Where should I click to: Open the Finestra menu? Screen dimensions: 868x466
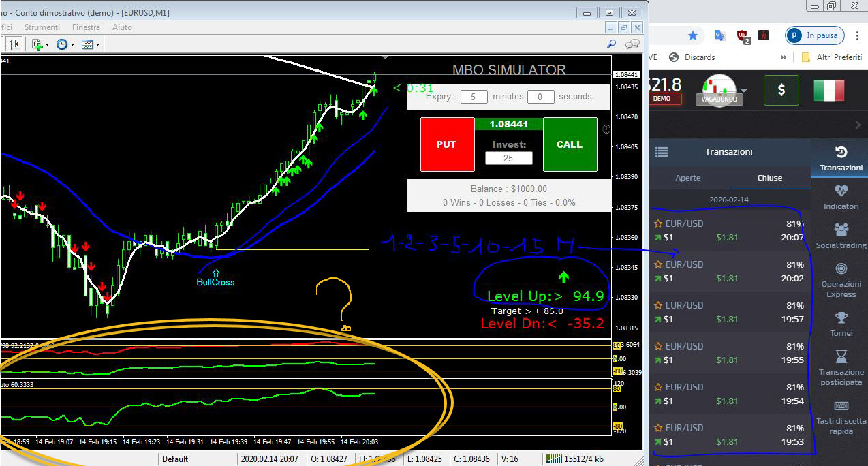point(86,27)
